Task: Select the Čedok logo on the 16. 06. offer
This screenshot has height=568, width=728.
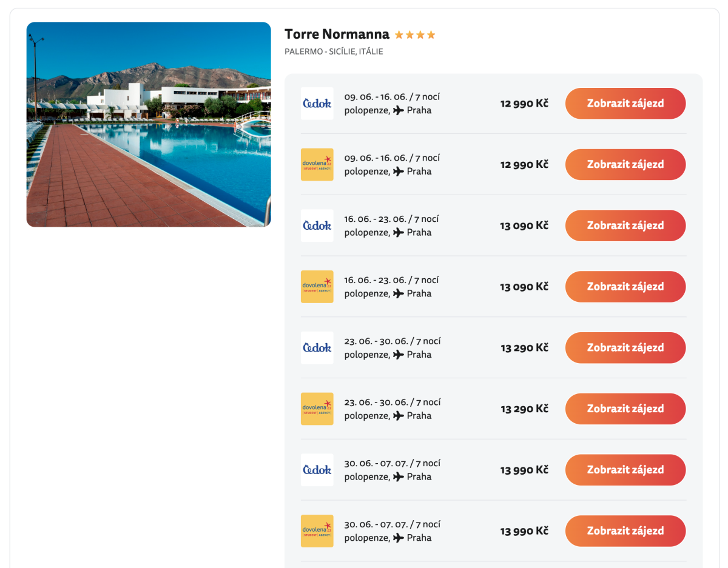Action: click(x=317, y=226)
